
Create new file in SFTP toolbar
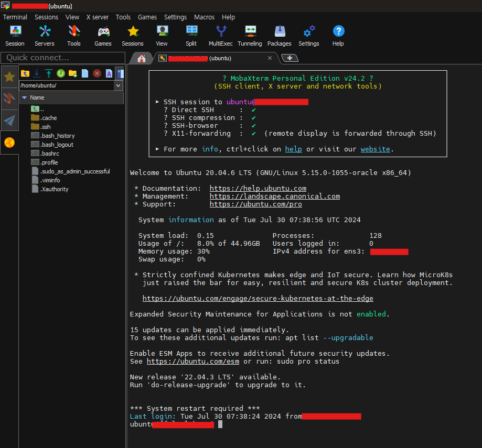pos(85,73)
